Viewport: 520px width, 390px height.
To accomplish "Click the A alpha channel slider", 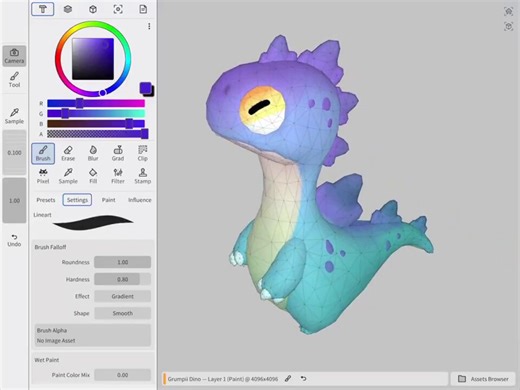I will 96,134.
